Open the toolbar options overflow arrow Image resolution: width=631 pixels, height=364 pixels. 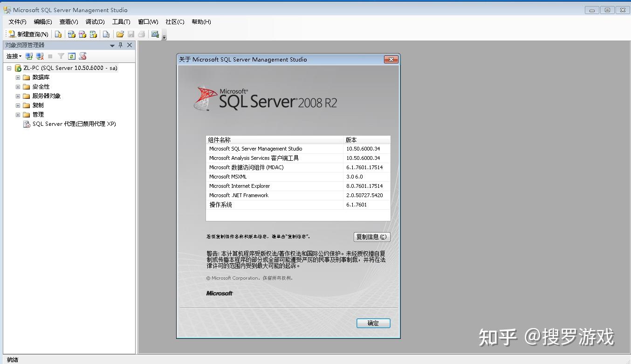pyautogui.click(x=164, y=36)
